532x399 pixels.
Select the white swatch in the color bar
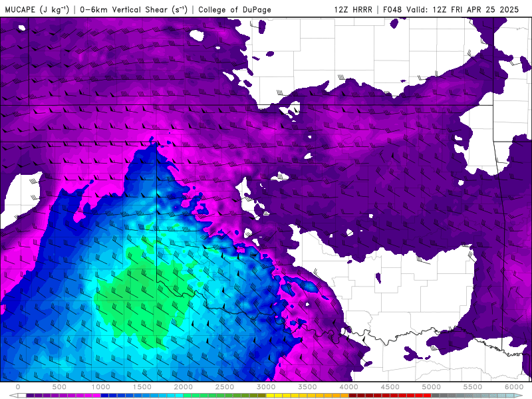(22, 395)
